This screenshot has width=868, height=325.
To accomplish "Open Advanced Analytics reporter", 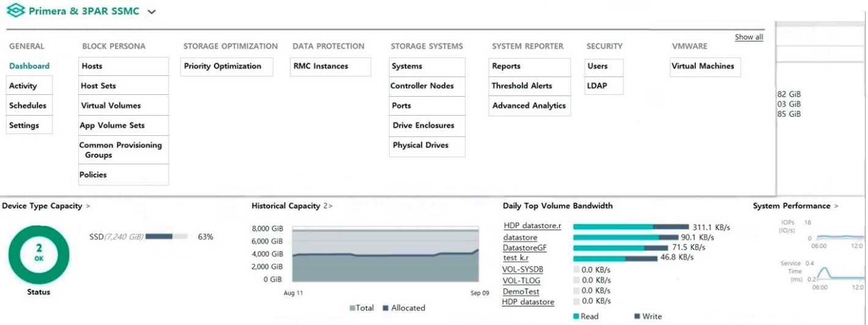I will [530, 106].
